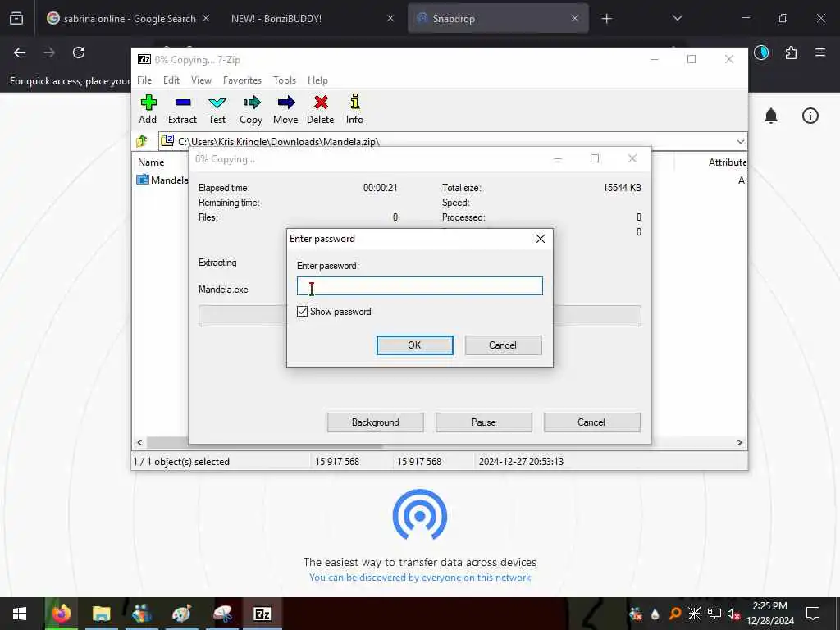The height and width of the screenshot is (630, 840).
Task: Click the Background button in copying dialog
Action: (x=375, y=422)
